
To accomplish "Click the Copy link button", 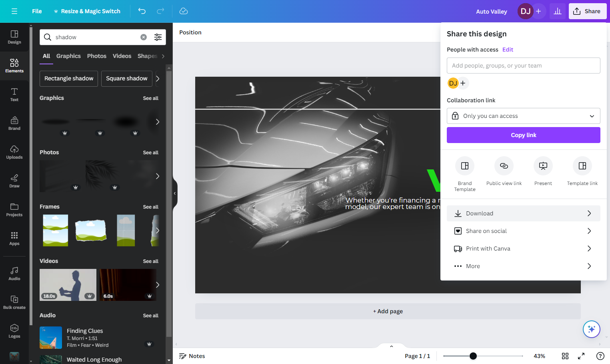I will tap(524, 135).
